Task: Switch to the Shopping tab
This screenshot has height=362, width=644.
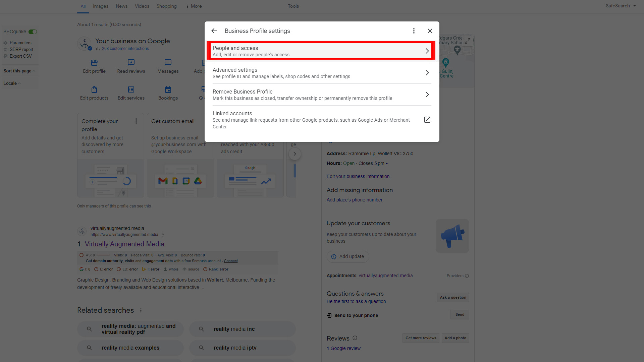Action: coord(166,6)
